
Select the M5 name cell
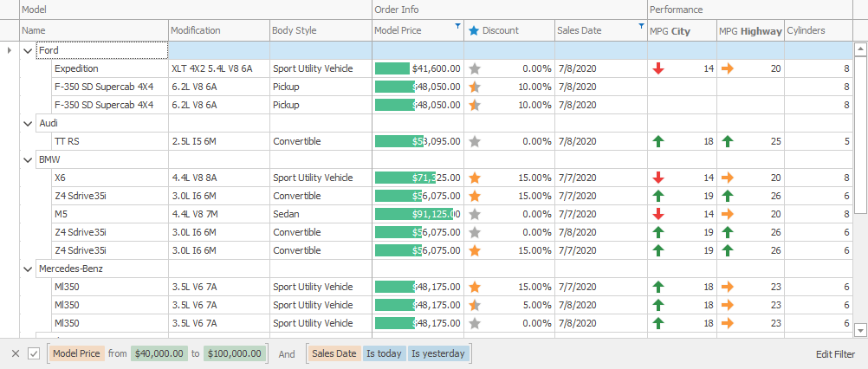pyautogui.click(x=111, y=214)
